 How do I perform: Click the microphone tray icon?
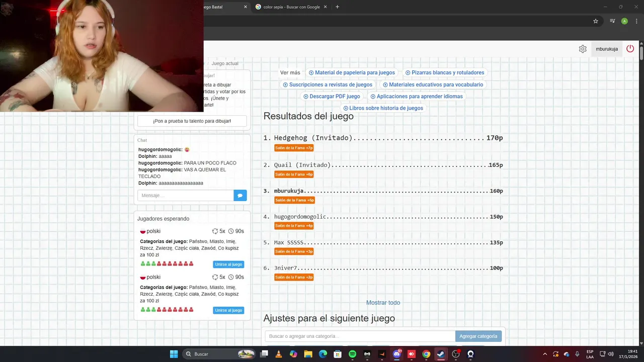pos(577,354)
